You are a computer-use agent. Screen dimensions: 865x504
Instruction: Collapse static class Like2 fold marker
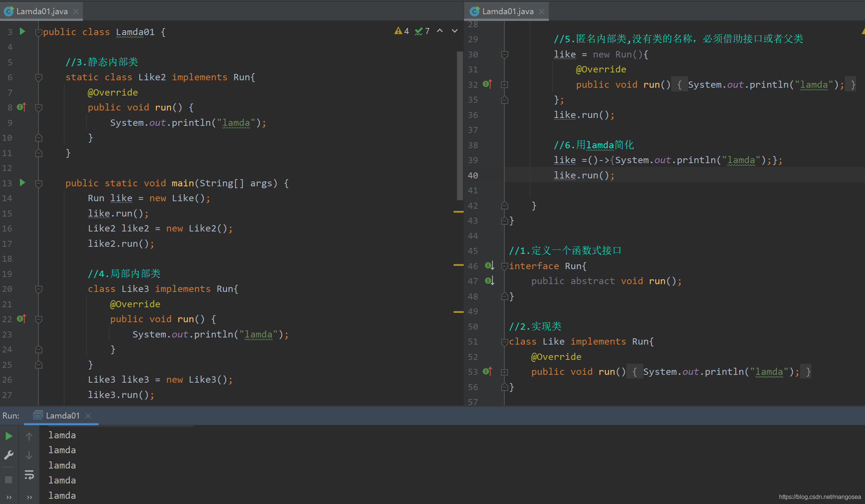[38, 77]
